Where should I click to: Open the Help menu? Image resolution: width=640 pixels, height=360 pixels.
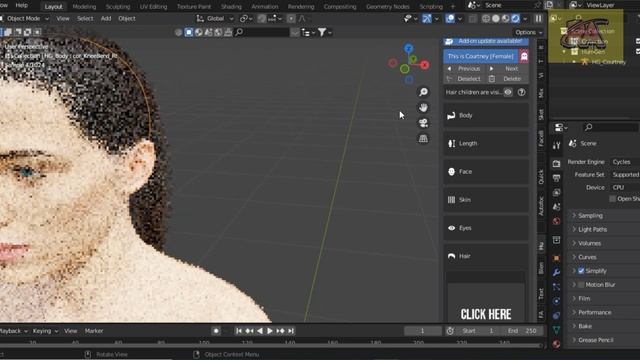pos(21,5)
